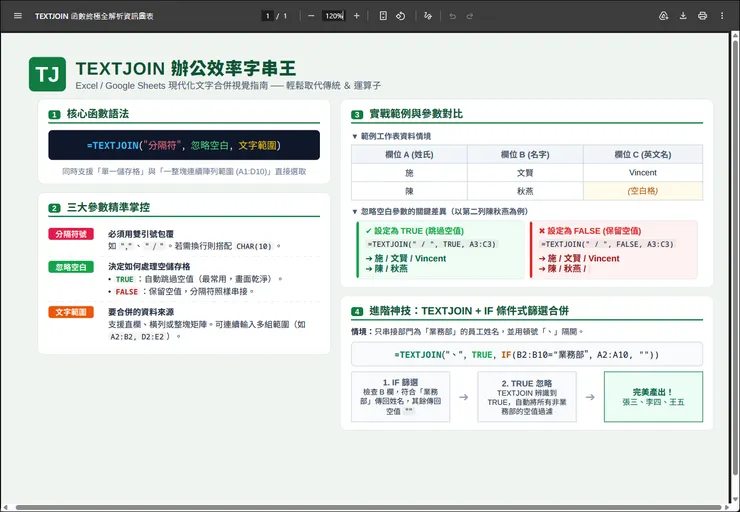
Task: Click the section 1 heading 核心函數語法
Action: click(98, 114)
